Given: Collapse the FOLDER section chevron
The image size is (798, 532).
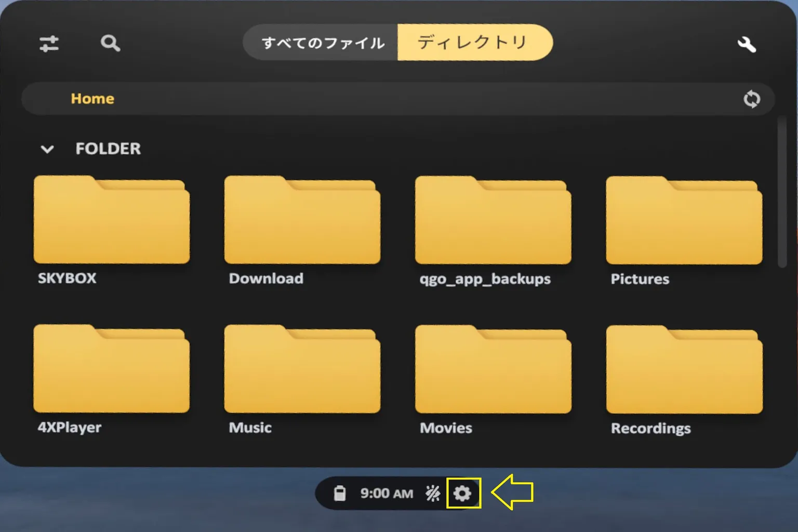Looking at the screenshot, I should [x=47, y=150].
